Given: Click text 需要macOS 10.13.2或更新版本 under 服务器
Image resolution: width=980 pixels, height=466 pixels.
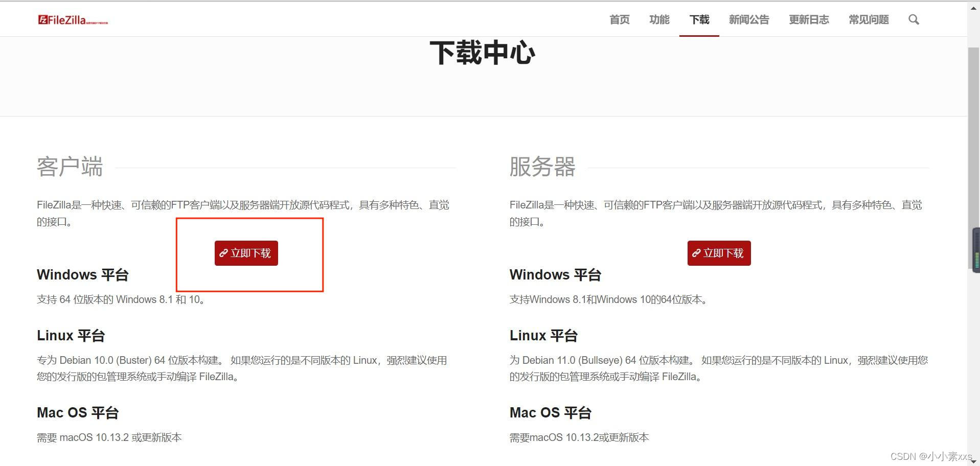Looking at the screenshot, I should pyautogui.click(x=579, y=437).
